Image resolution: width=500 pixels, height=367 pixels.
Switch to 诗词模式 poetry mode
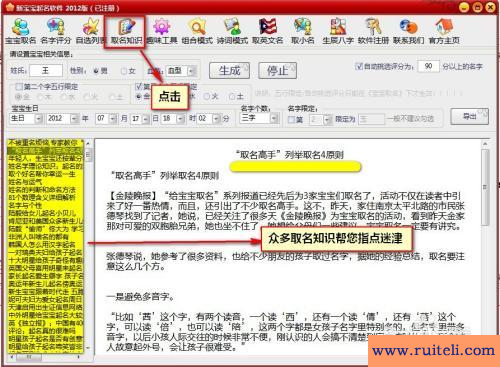coord(232,31)
